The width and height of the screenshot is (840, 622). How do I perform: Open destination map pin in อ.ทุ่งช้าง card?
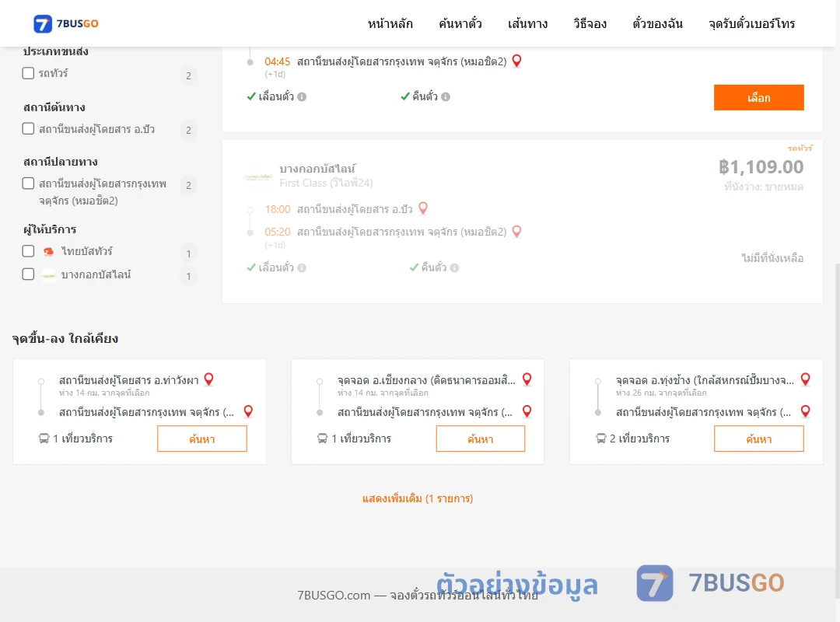(x=805, y=411)
